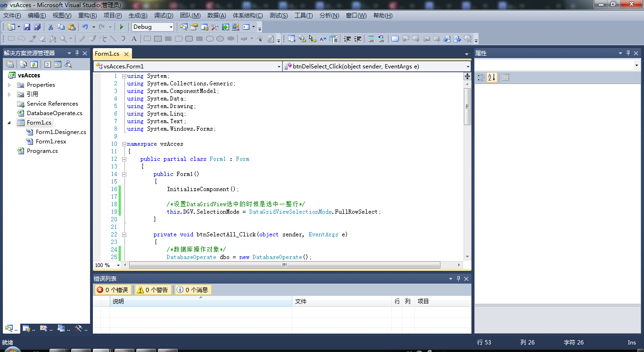Sort error list by 文件 column
The height and width of the screenshot is (352, 644).
[342, 301]
